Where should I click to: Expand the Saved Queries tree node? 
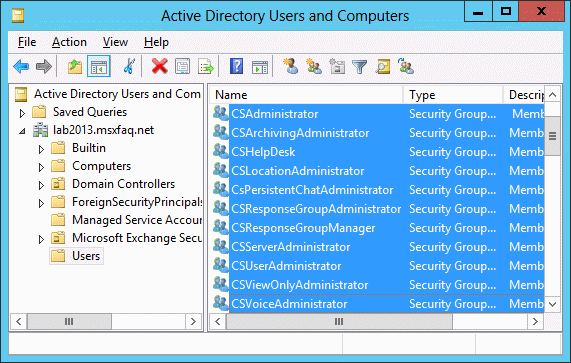22,113
